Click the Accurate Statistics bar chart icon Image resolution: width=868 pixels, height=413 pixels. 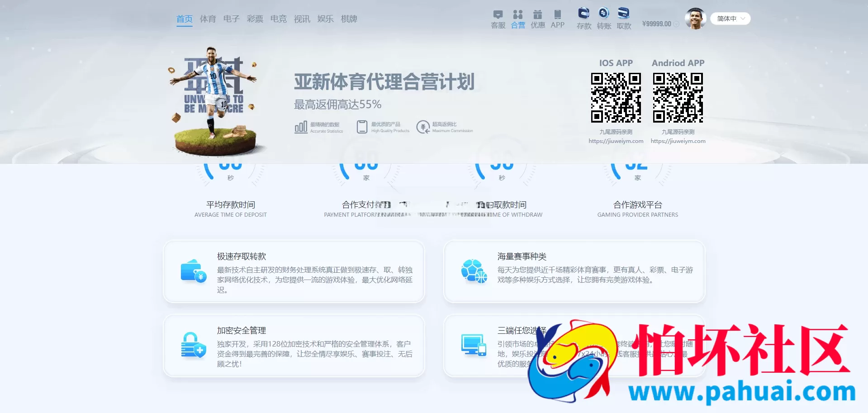pyautogui.click(x=301, y=127)
